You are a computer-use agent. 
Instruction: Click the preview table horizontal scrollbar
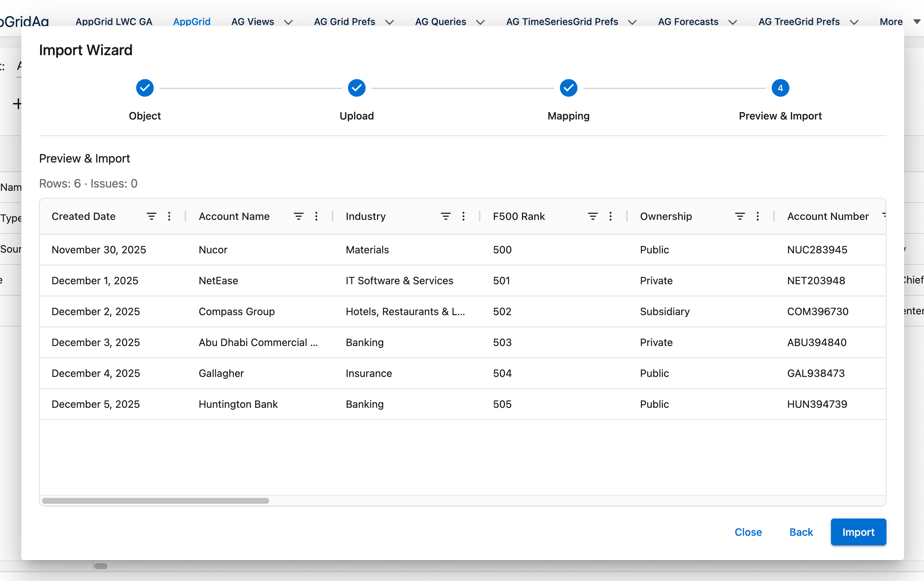tap(155, 500)
